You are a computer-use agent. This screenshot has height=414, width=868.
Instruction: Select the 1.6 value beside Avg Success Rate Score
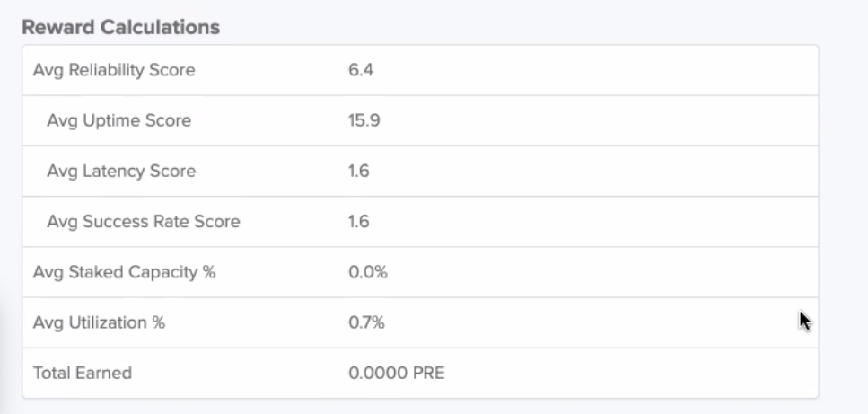[358, 221]
